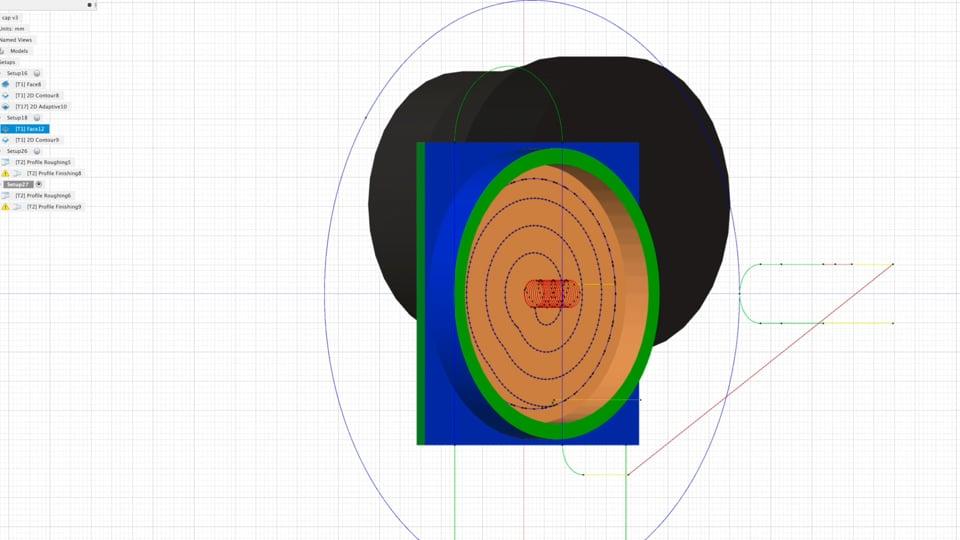Select the Setup26 tree node
The width and height of the screenshot is (960, 540).
[17, 151]
